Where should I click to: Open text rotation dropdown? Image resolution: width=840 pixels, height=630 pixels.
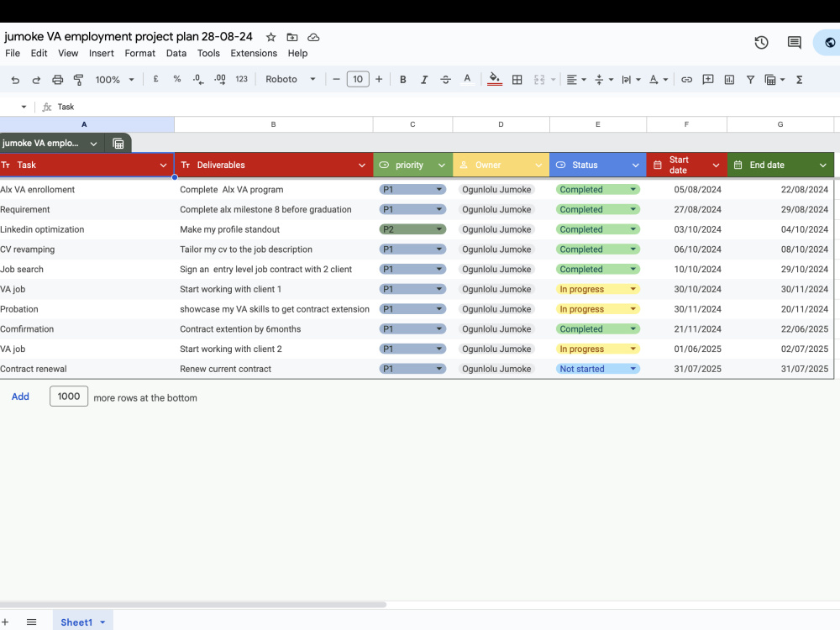click(x=659, y=80)
